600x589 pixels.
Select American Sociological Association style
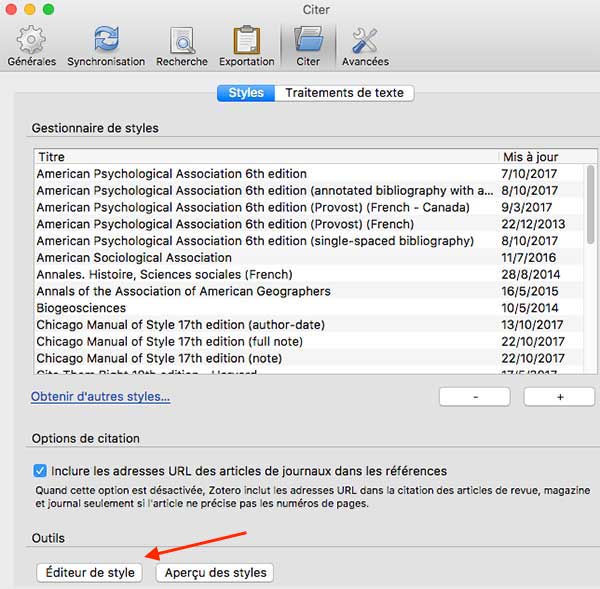[x=308, y=258]
